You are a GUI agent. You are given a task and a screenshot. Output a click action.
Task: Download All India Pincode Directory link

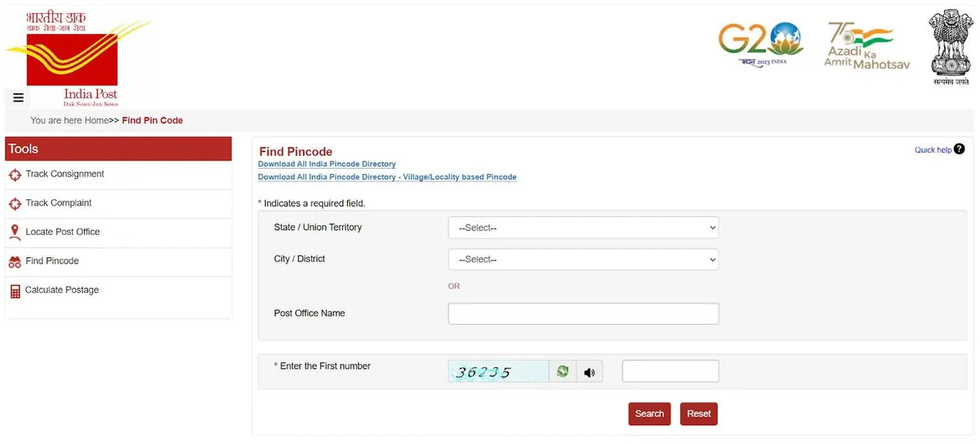coord(327,164)
